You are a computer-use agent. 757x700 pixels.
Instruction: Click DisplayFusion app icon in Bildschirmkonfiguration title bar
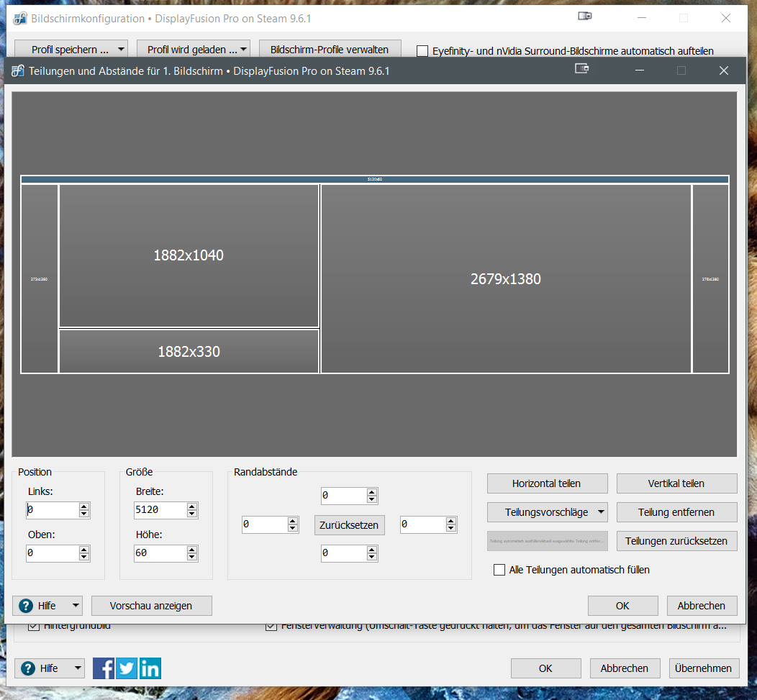(x=20, y=19)
